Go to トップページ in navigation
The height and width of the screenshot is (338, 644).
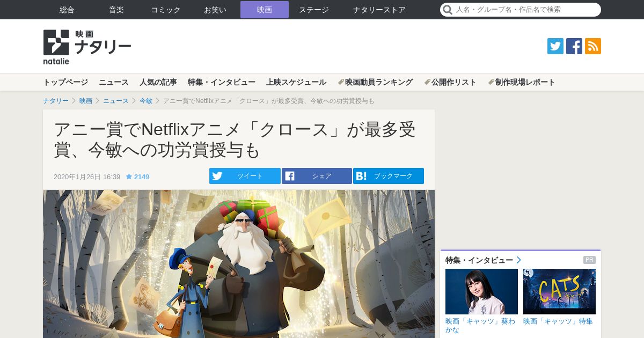pos(65,82)
